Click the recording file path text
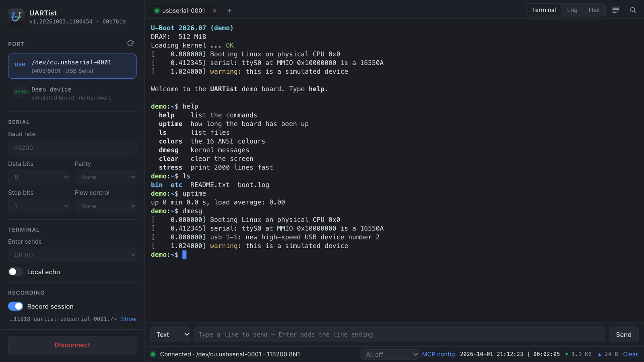 [64, 319]
